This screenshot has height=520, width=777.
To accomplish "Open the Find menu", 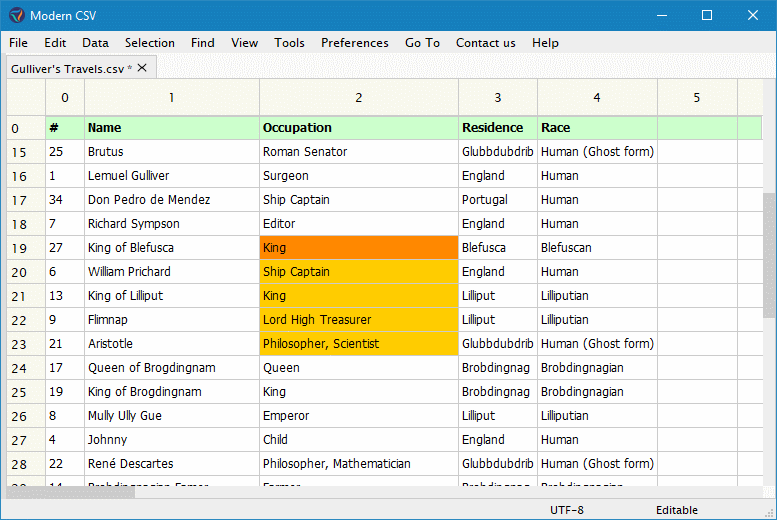I will [x=203, y=43].
